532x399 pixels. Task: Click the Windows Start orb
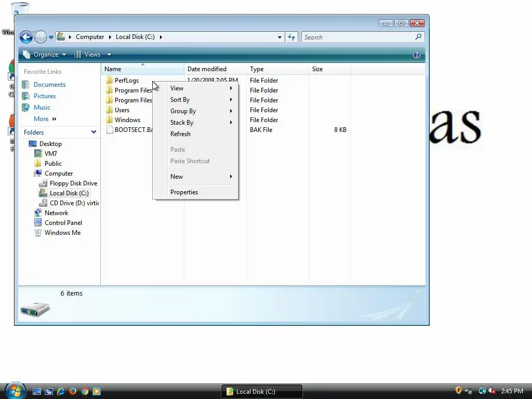tap(15, 390)
